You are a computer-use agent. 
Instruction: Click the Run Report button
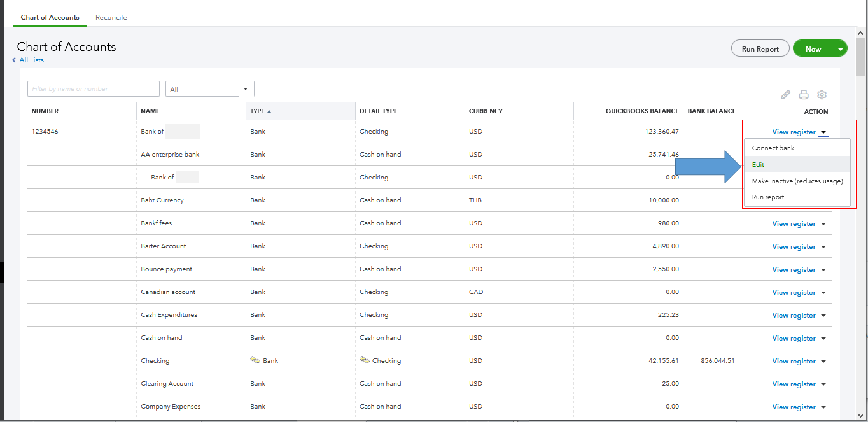(760, 49)
